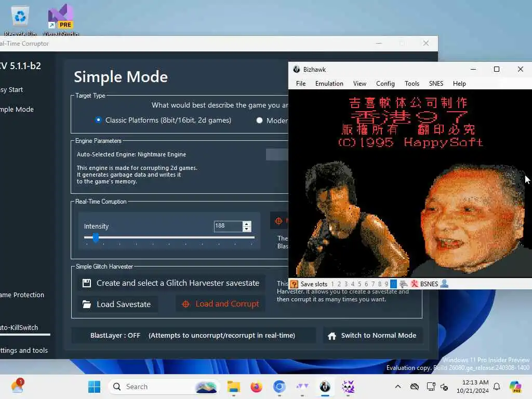This screenshot has width=532, height=399.
Task: Open the weather widget on the taskbar
Action: click(x=17, y=386)
